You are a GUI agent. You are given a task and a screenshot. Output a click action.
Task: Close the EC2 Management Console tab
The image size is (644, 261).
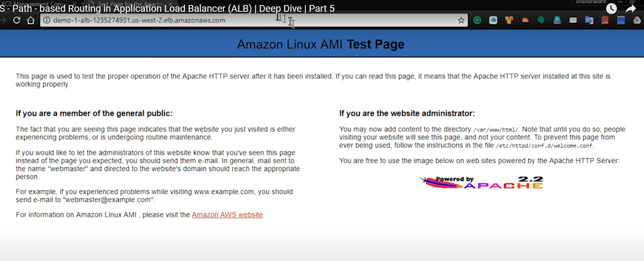(x=74, y=4)
